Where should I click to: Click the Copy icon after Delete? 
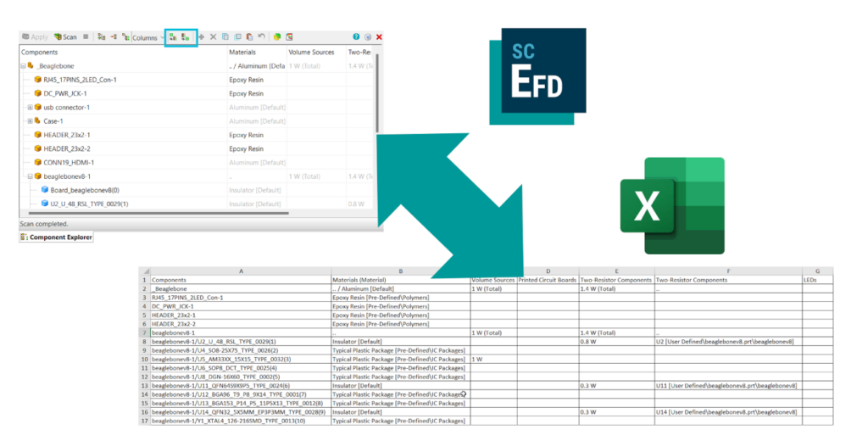tap(225, 37)
